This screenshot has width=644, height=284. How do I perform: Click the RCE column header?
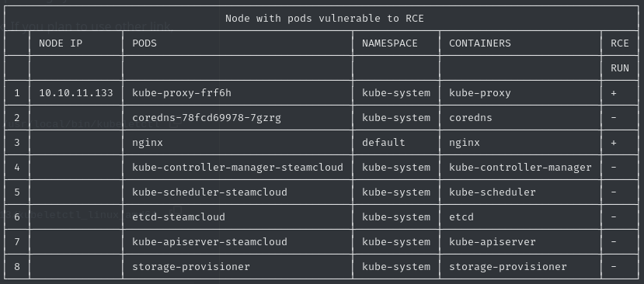620,43
